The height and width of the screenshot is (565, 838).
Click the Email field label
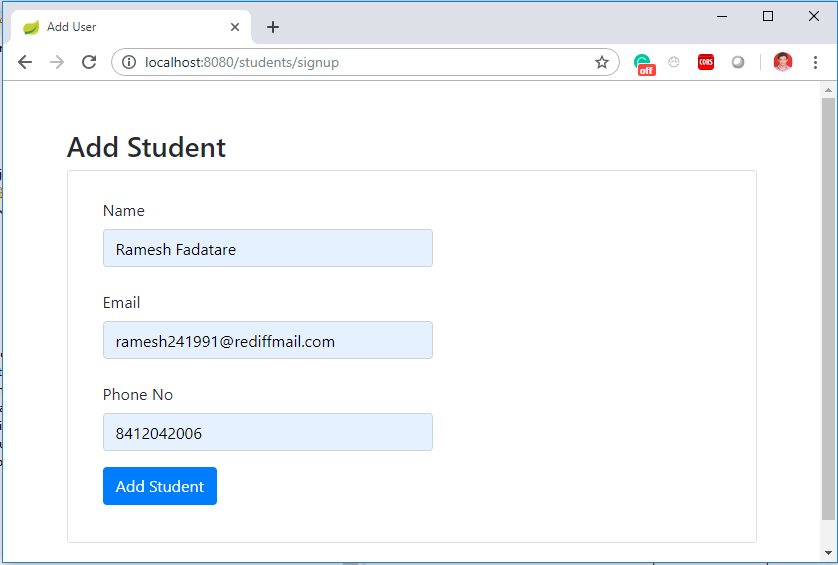(121, 303)
